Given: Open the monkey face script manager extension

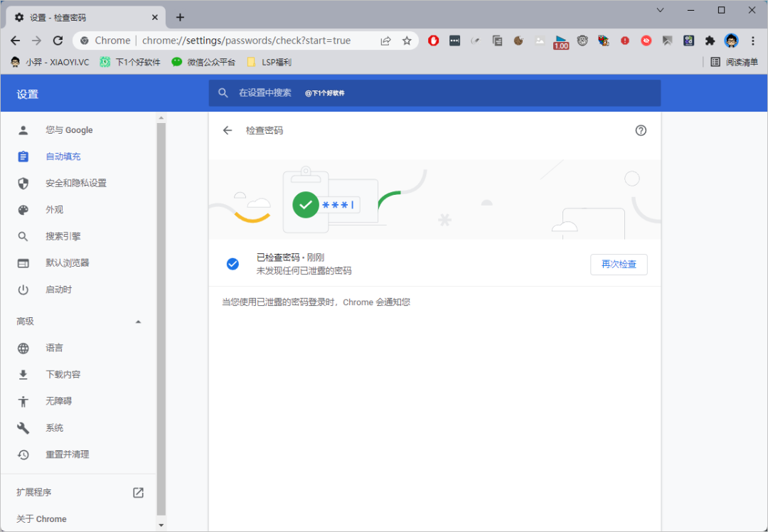Looking at the screenshot, I should (582, 41).
